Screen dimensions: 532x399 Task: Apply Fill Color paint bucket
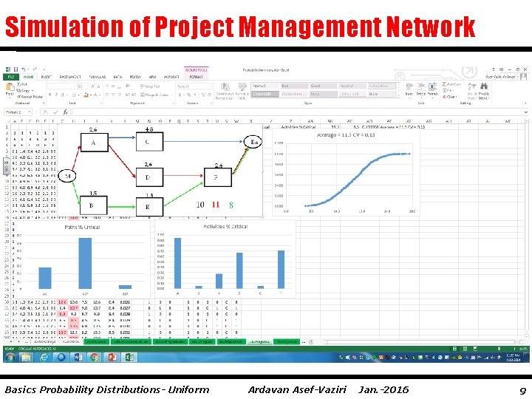[x=86, y=95]
